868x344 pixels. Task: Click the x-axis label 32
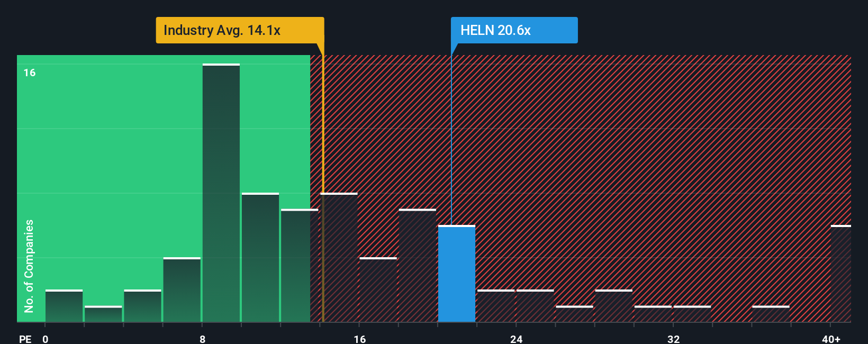tap(673, 339)
